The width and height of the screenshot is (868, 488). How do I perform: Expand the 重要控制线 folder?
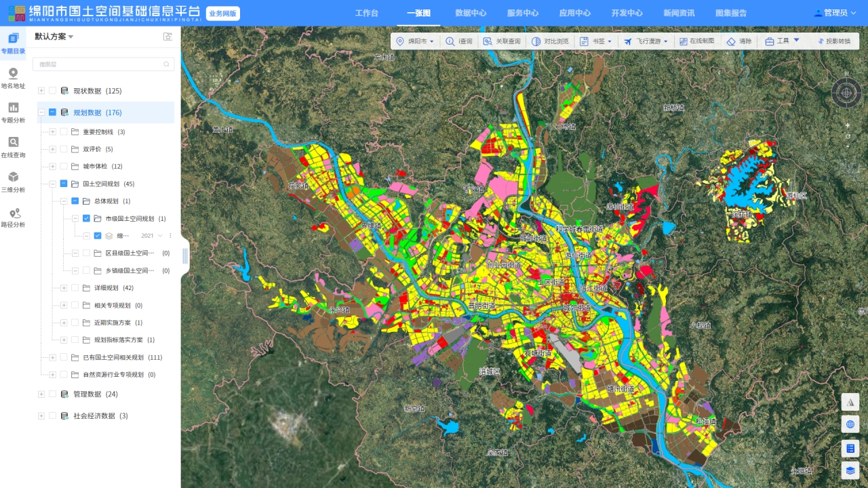52,131
